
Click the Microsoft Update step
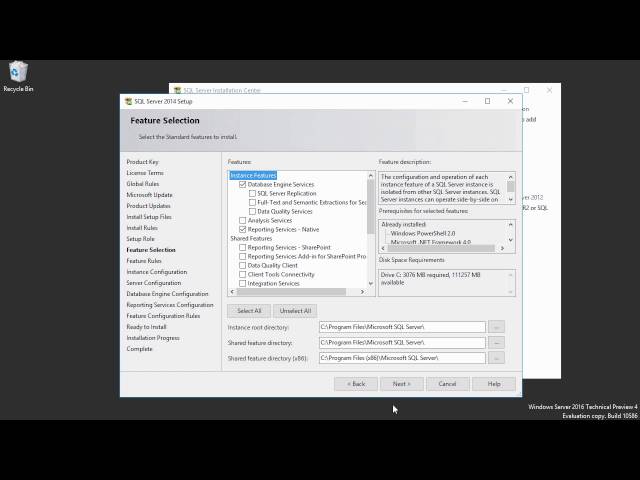pos(149,195)
